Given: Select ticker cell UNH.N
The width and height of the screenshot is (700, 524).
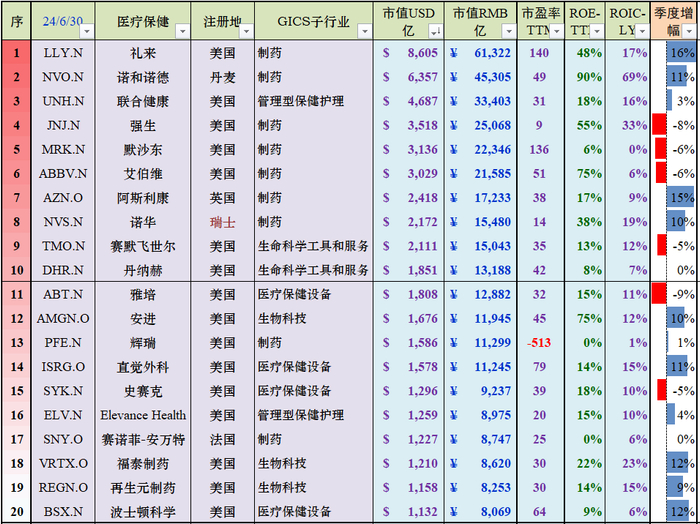Looking at the screenshot, I should pyautogui.click(x=63, y=101).
